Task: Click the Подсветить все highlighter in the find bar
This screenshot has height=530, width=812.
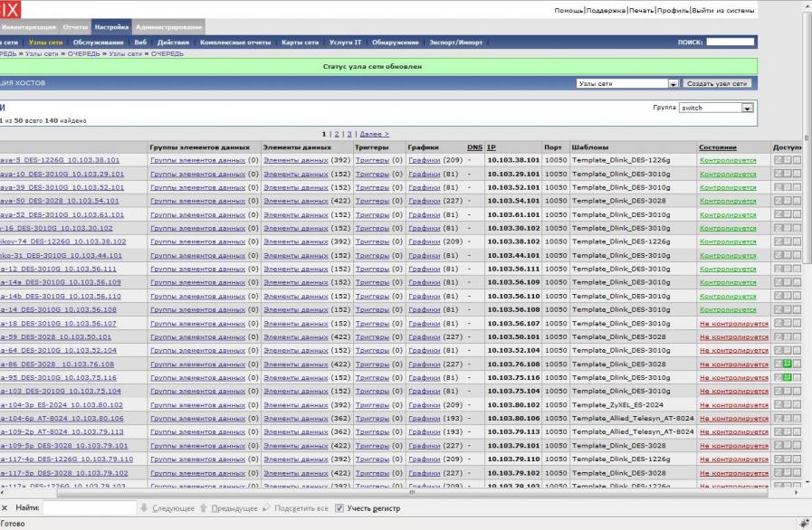Action: pos(268,508)
